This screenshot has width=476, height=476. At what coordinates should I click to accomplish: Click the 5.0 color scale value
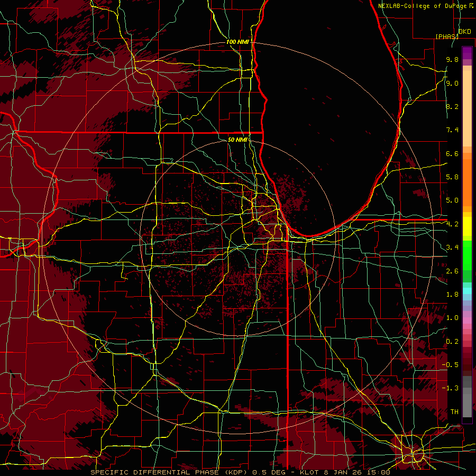tap(452, 200)
